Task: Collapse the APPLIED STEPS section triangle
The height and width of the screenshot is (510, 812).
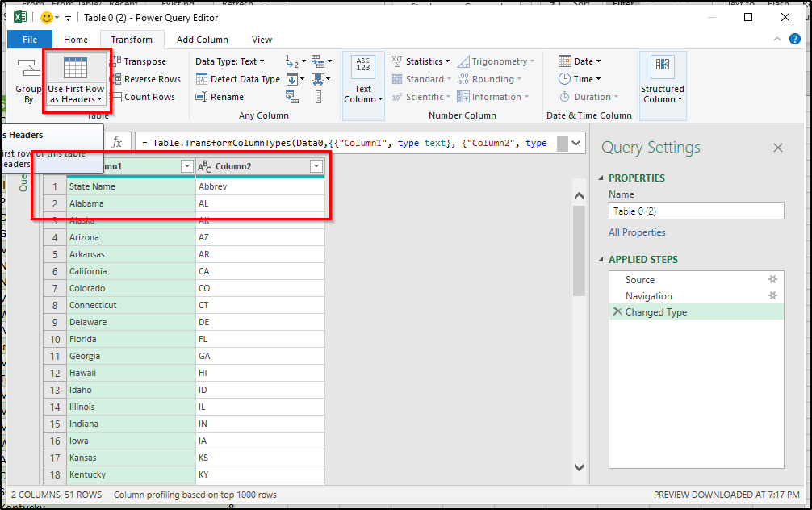Action: click(601, 259)
